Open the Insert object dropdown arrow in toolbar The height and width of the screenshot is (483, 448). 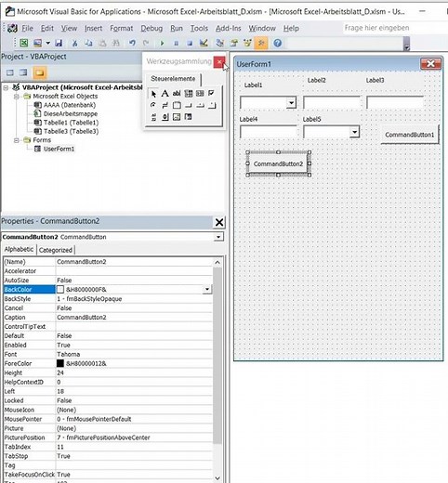pos(47,43)
